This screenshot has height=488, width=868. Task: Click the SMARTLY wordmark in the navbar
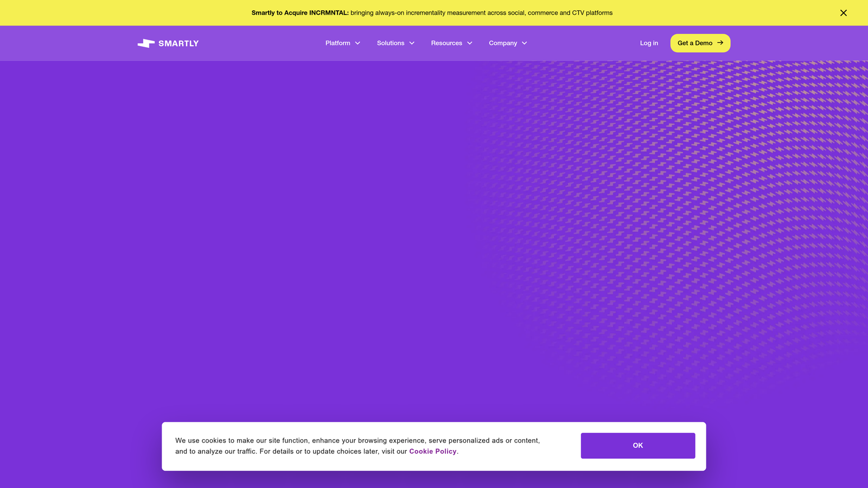pos(178,43)
